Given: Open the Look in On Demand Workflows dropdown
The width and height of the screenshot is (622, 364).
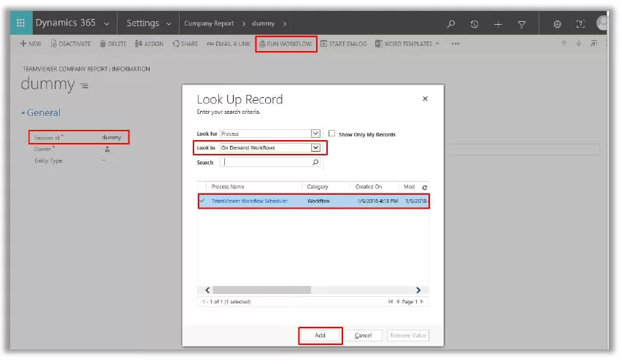Looking at the screenshot, I should point(315,147).
